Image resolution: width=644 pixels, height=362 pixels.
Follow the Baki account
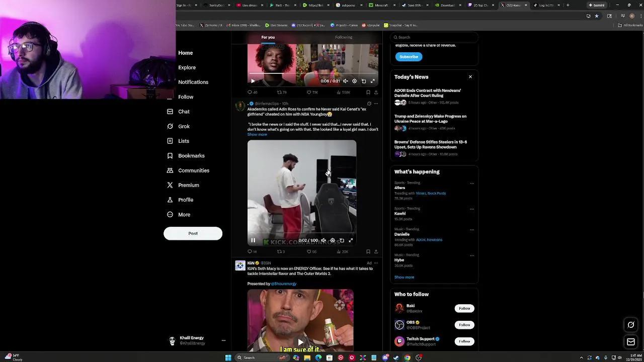pos(464,308)
